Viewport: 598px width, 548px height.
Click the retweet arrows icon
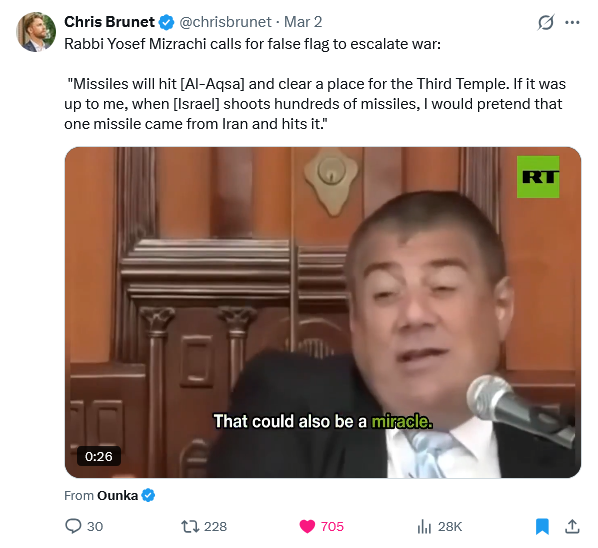190,526
